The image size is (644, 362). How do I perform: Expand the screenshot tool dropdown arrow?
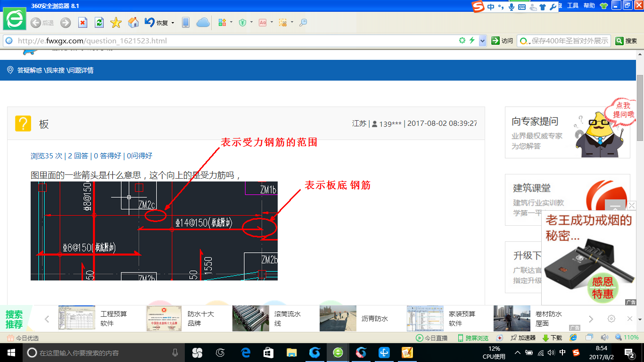[292, 22]
